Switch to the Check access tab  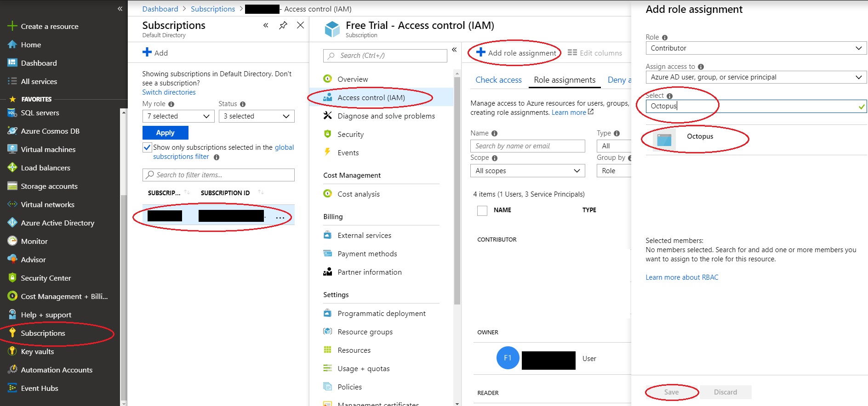point(498,80)
